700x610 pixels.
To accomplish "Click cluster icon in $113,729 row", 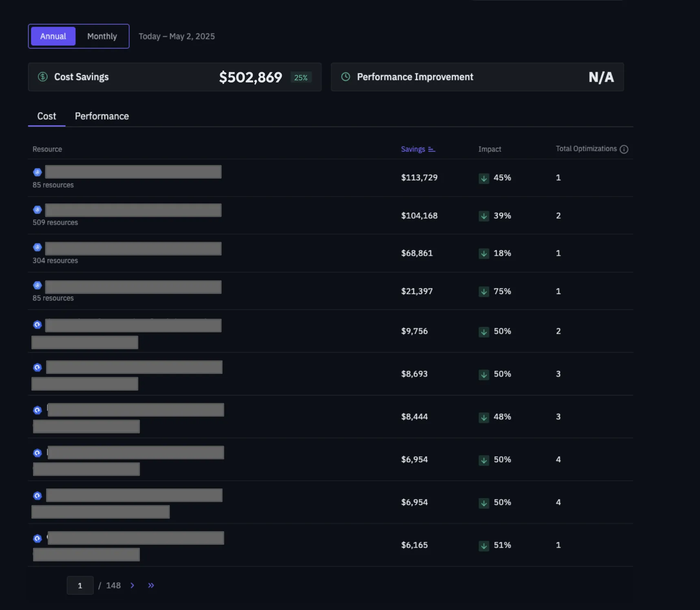I will tap(38, 172).
